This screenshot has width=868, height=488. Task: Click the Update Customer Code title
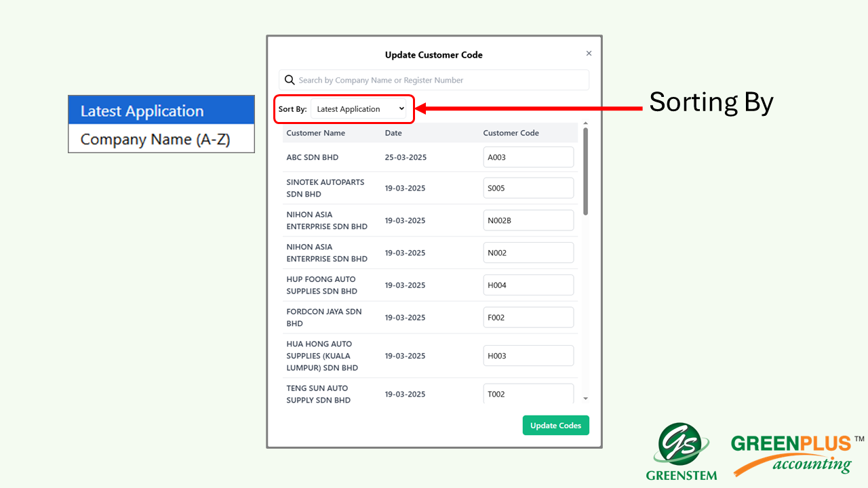(434, 55)
